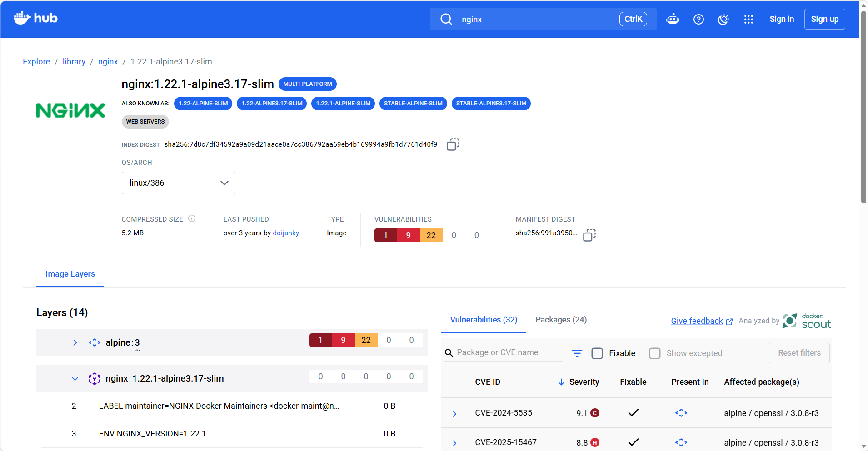868x451 pixels.
Task: Expand the alpine:3 layer group
Action: coord(75,342)
